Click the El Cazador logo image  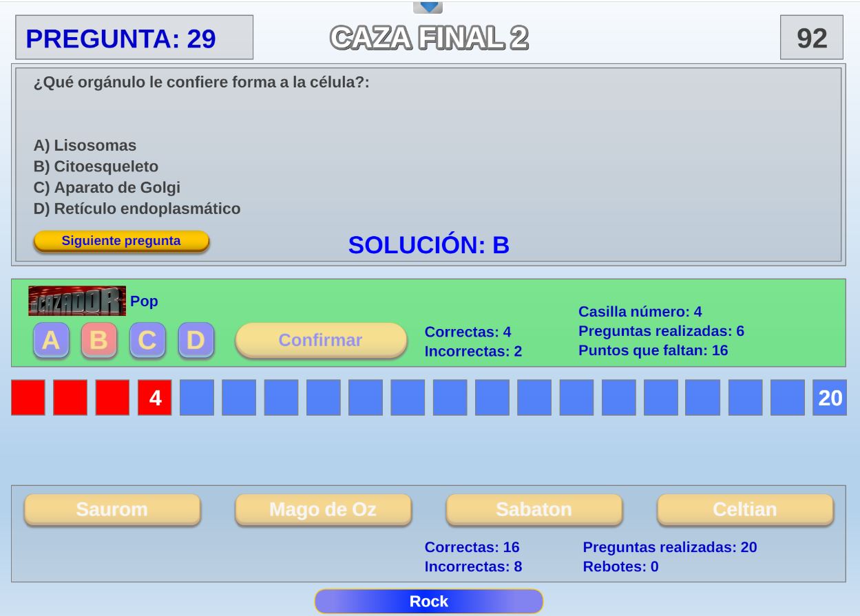click(x=77, y=301)
